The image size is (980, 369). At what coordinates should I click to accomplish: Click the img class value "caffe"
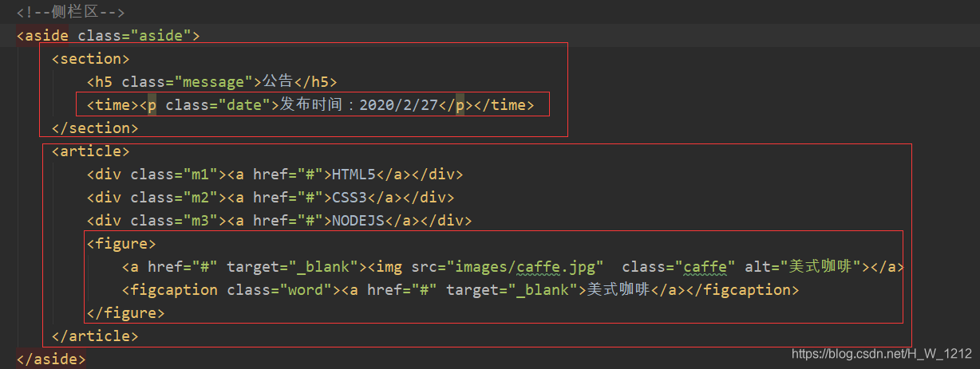(x=706, y=267)
